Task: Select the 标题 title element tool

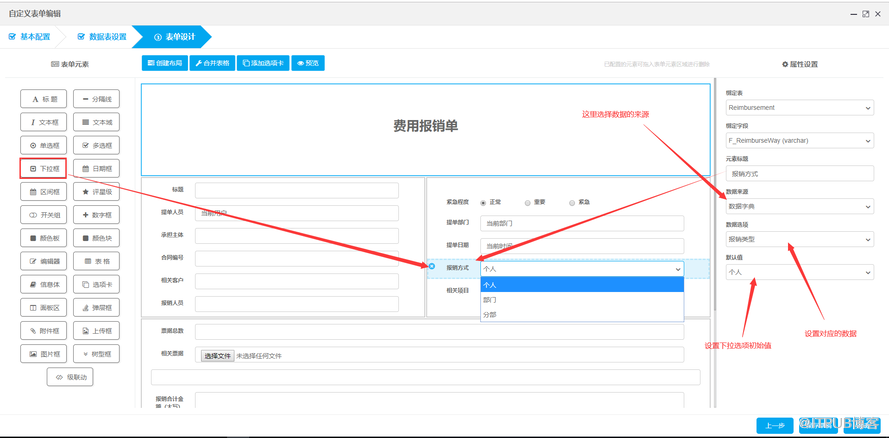Action: pos(44,99)
